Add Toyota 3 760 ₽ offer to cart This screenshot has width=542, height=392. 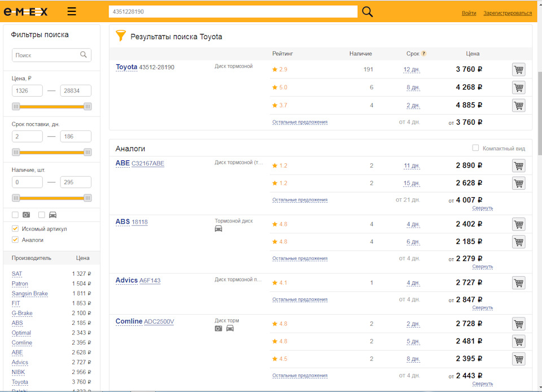518,69
